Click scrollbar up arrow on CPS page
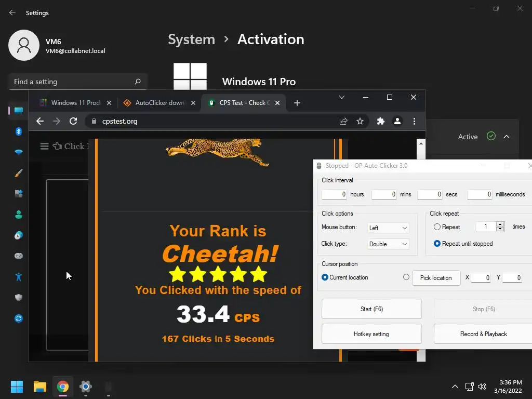 pyautogui.click(x=421, y=143)
